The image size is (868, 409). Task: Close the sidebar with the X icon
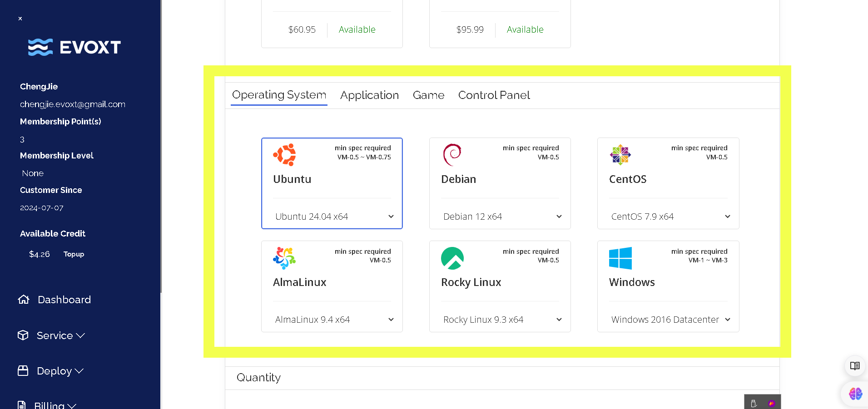click(x=20, y=19)
